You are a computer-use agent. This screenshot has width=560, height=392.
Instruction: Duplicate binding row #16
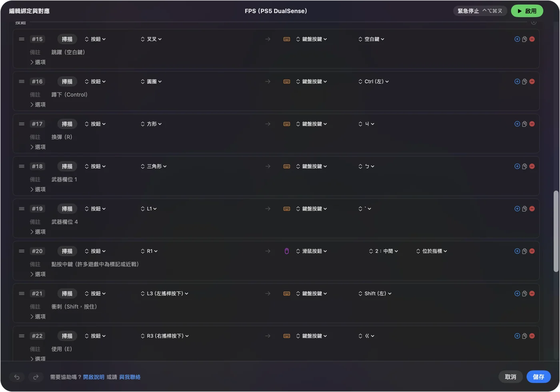point(524,82)
